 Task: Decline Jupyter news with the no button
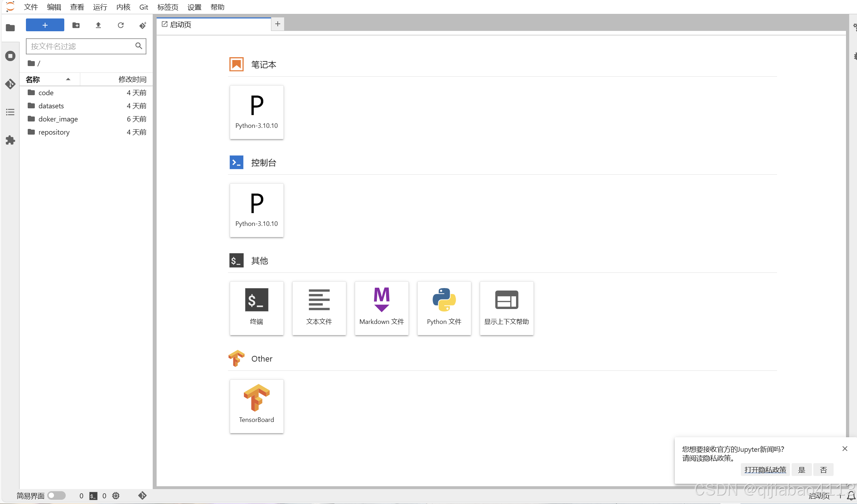click(823, 470)
